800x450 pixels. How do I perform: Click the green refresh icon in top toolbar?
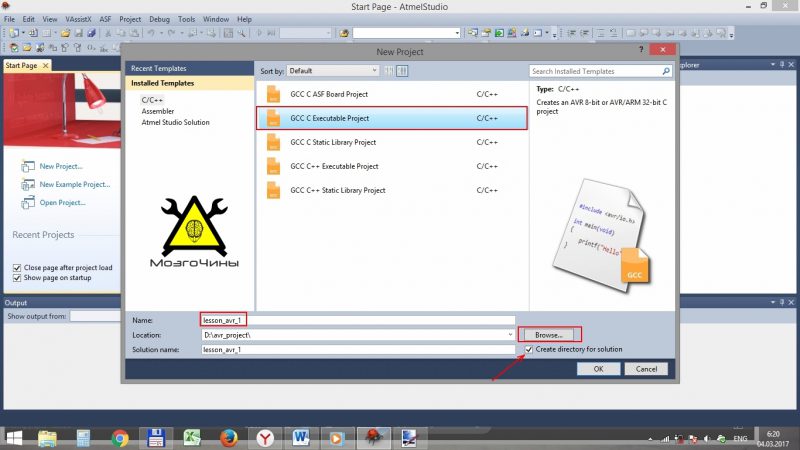pyautogui.click(x=499, y=33)
